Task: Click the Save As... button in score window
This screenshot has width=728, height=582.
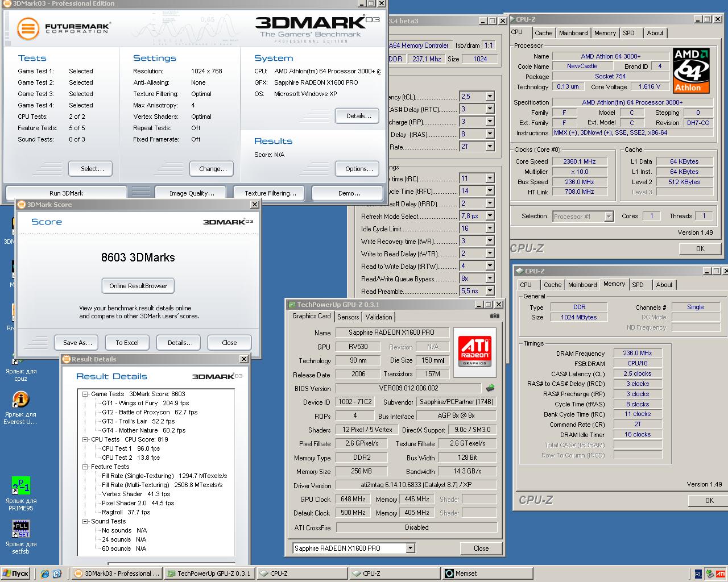Action: (77, 343)
